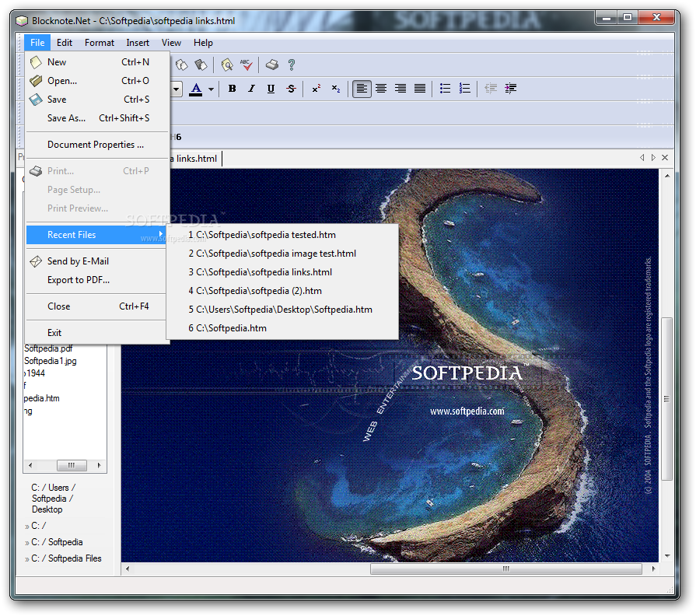Open recent file softpedia tested.htm

pos(282,235)
